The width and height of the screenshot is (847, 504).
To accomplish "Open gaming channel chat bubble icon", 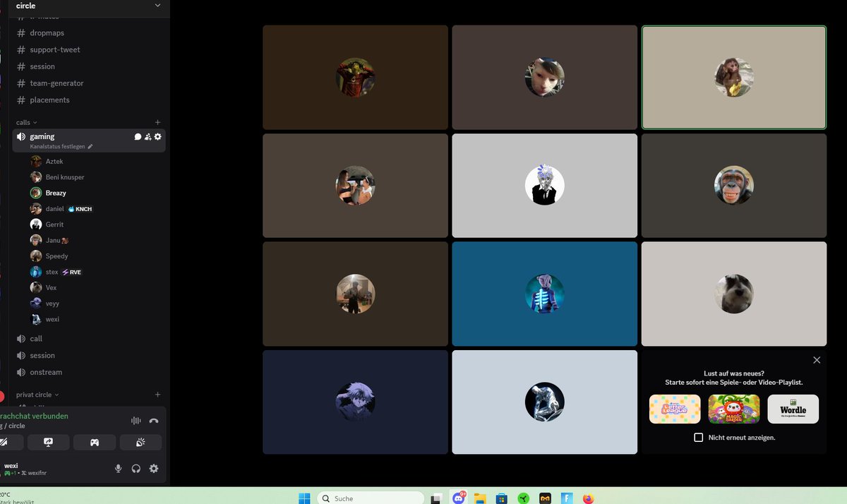I will tap(138, 137).
